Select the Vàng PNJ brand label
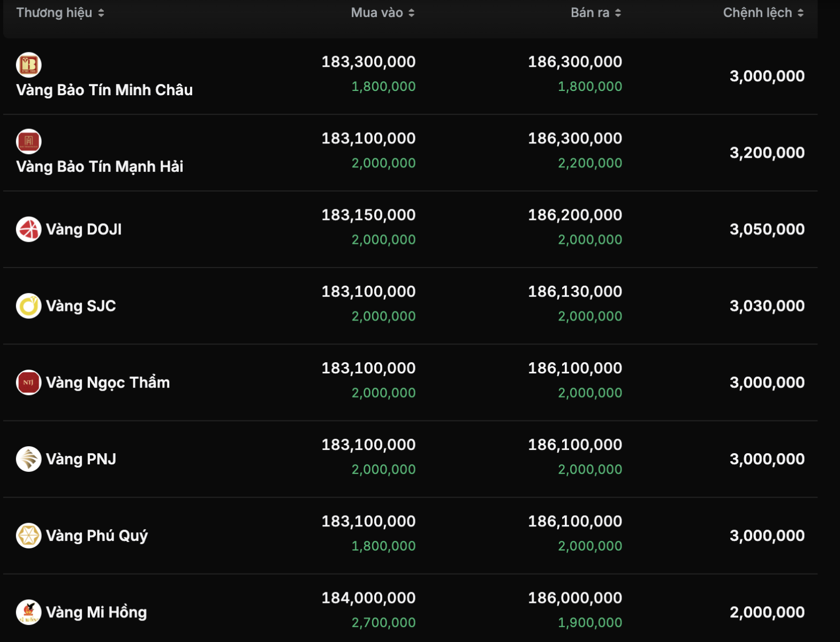This screenshot has width=840, height=642. pyautogui.click(x=81, y=459)
